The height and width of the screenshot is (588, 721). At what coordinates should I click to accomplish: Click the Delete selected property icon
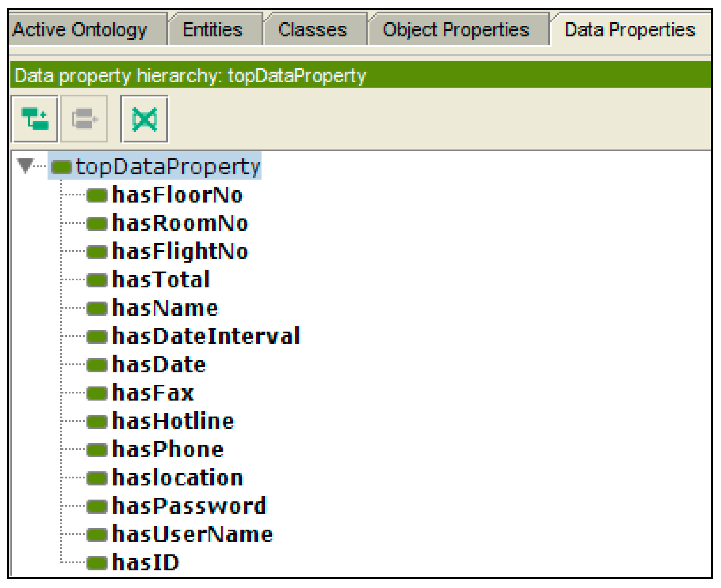click(x=145, y=119)
